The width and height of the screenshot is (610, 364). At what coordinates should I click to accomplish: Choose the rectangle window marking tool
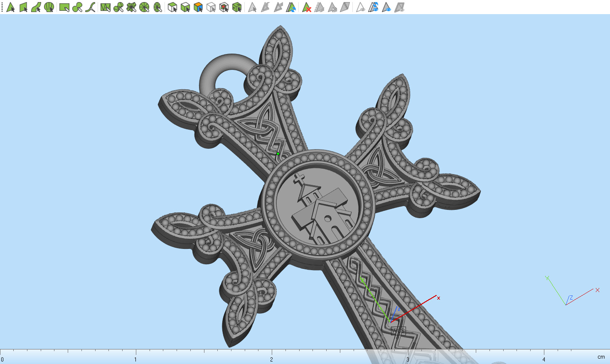pos(64,7)
